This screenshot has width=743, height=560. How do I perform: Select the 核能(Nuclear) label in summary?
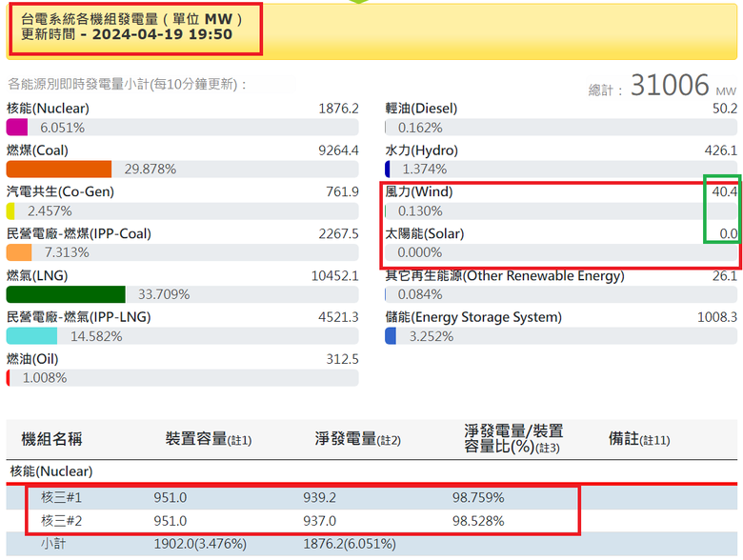click(48, 109)
